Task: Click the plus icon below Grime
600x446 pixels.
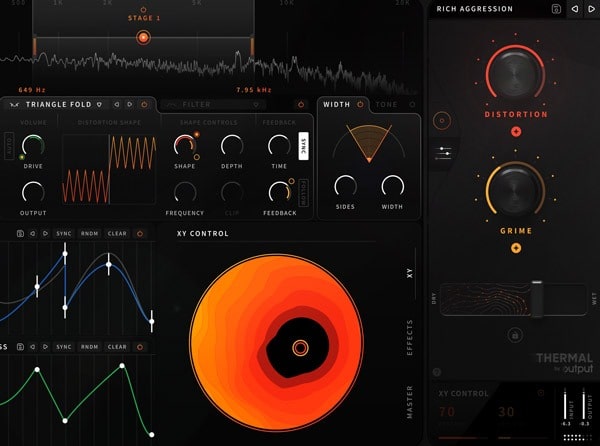Action: (516, 247)
